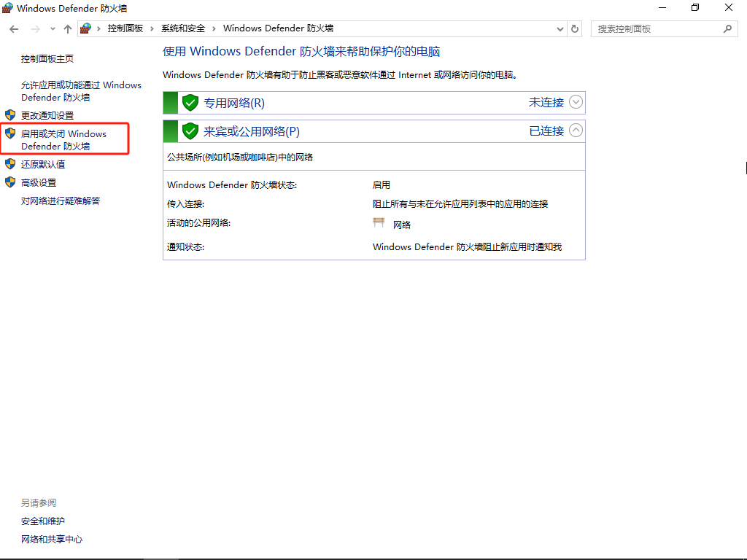Click the green shield icon for 专用网络
747x560 pixels.
[190, 102]
